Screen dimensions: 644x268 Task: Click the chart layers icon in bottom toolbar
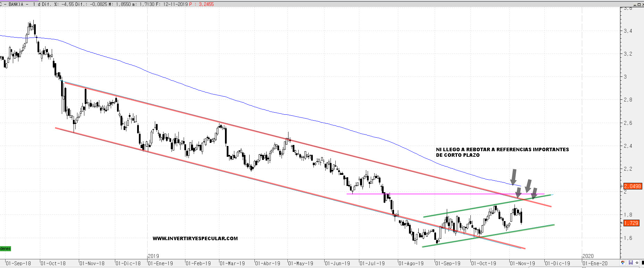(x=623, y=262)
